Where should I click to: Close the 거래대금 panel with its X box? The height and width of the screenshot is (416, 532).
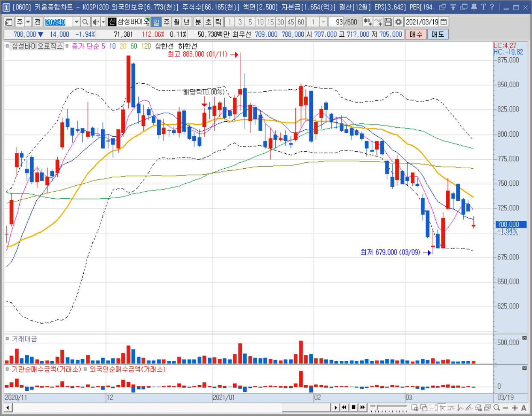[x=525, y=337]
